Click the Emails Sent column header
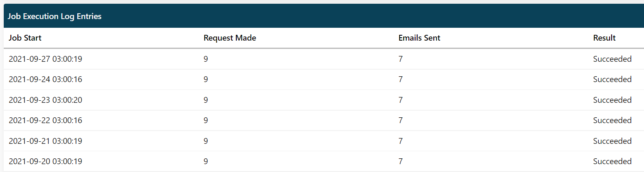 [419, 38]
